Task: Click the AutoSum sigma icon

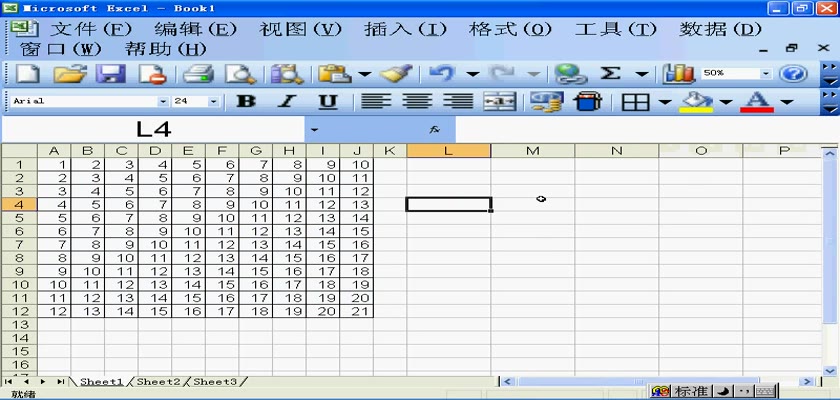Action: click(x=610, y=74)
